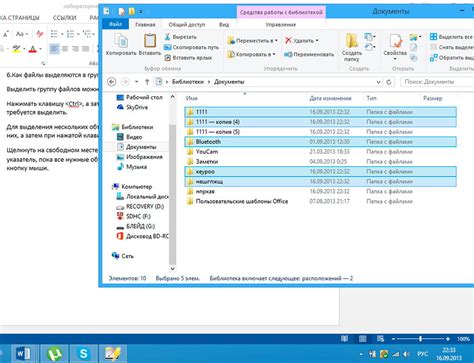Open the Копировать в dropdown

point(251,54)
